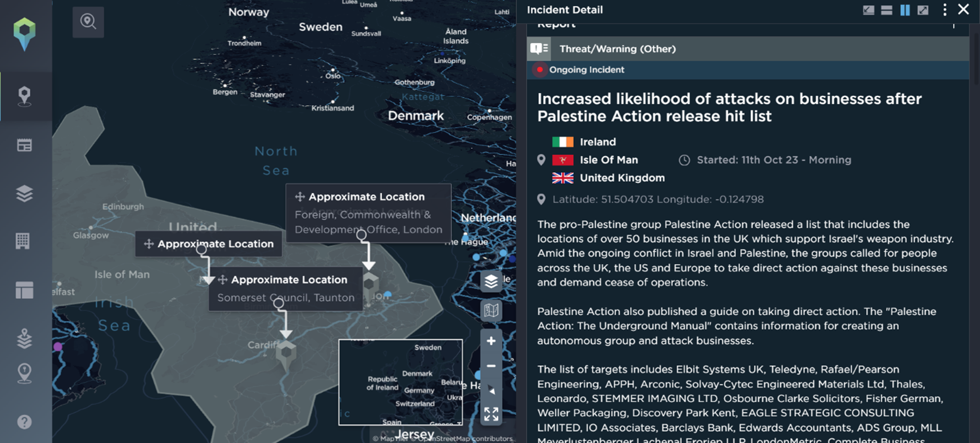Select the horizontal split layout icon
Screen dimensions: 980x443
(886, 10)
